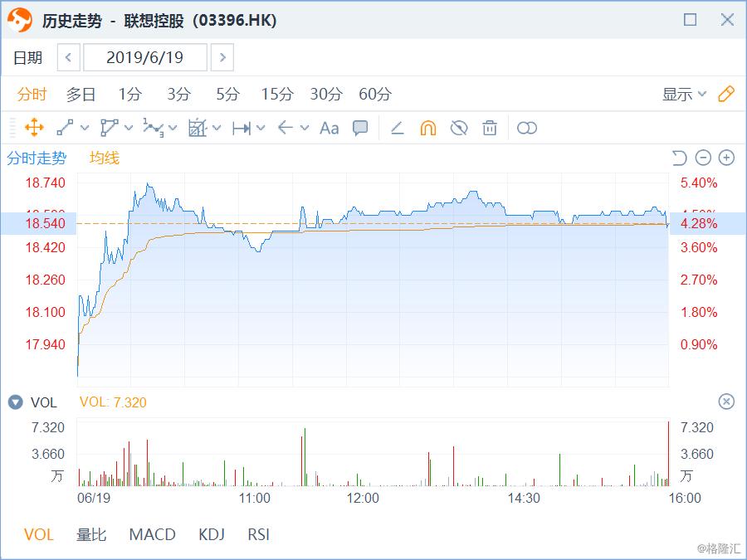This screenshot has height=560, width=747.
Task: Select the 60分 interval tab
Action: click(375, 94)
